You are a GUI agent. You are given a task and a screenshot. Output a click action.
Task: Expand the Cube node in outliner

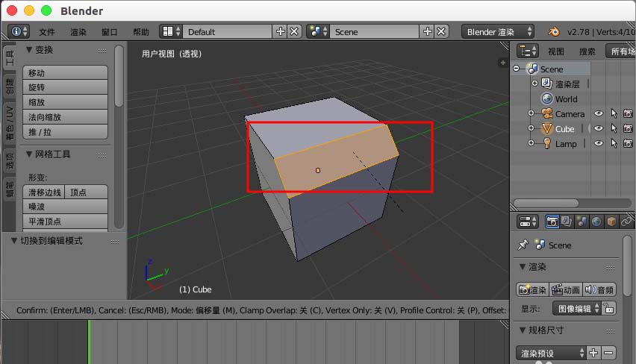531,128
